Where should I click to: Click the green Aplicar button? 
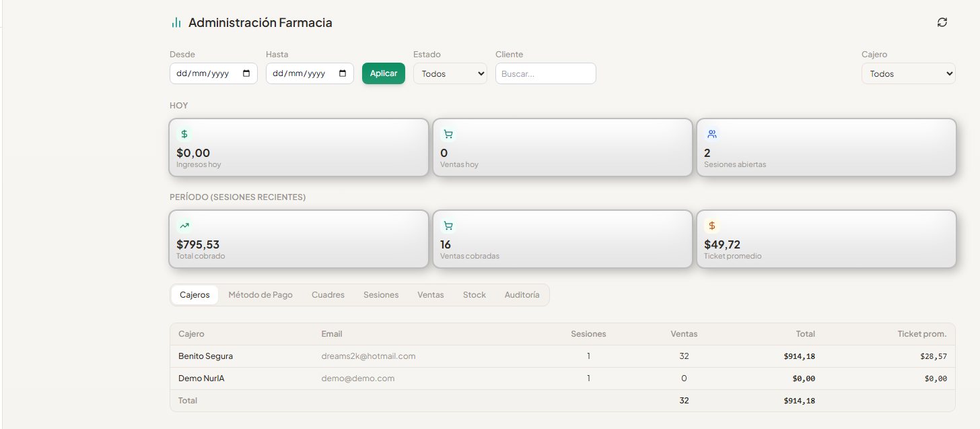point(384,73)
